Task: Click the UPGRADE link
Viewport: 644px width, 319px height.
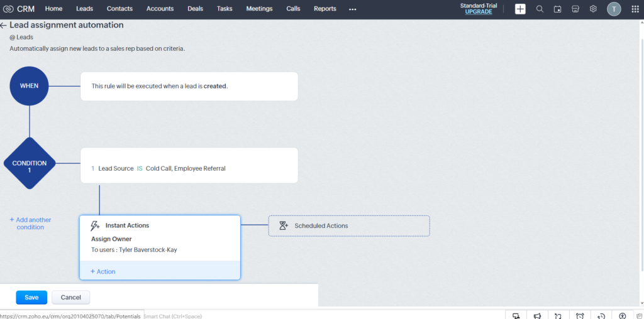Action: pyautogui.click(x=479, y=12)
